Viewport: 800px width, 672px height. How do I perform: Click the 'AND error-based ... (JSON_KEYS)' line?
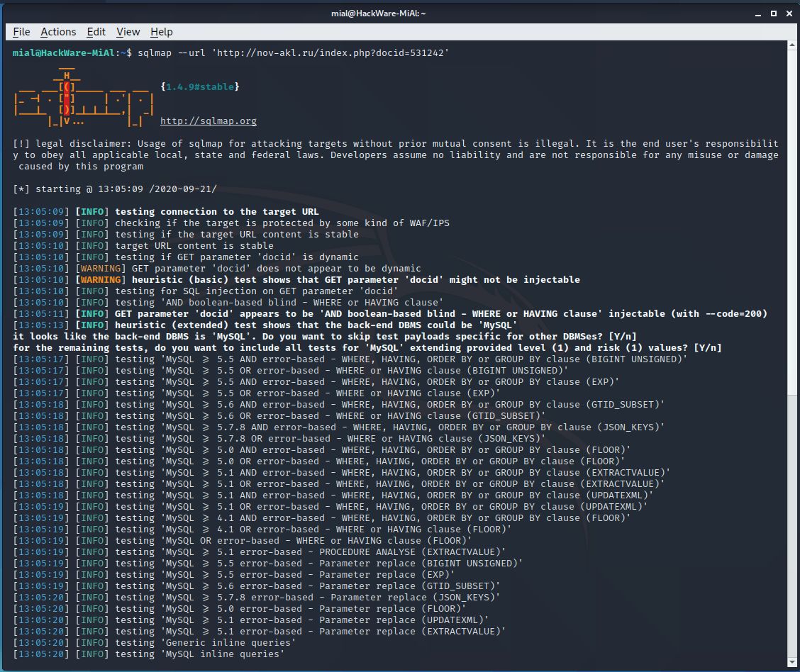(339, 427)
